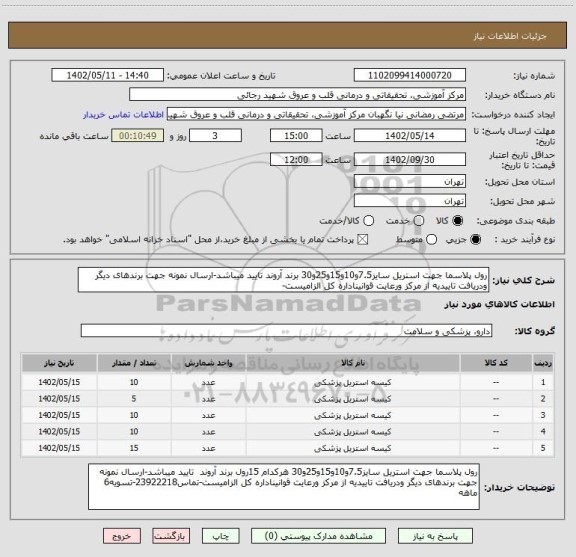Click the deadline time field 15:00
576x557 pixels.
pos(296,136)
